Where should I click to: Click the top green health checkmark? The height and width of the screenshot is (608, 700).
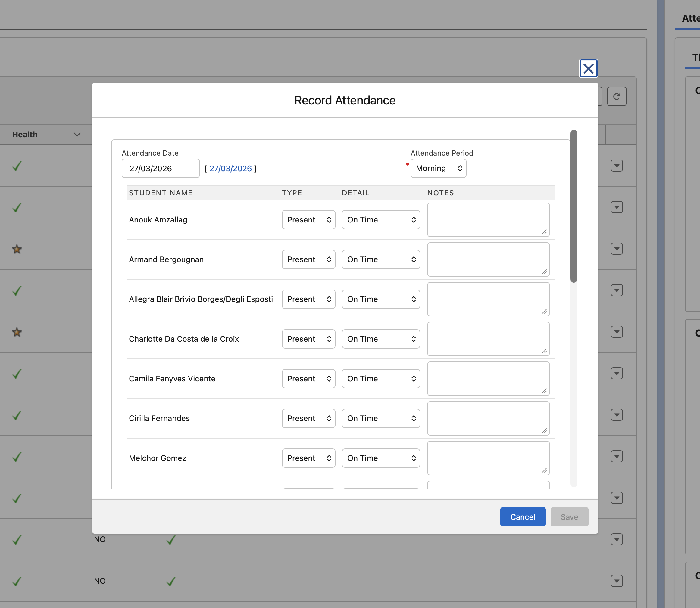point(17,166)
